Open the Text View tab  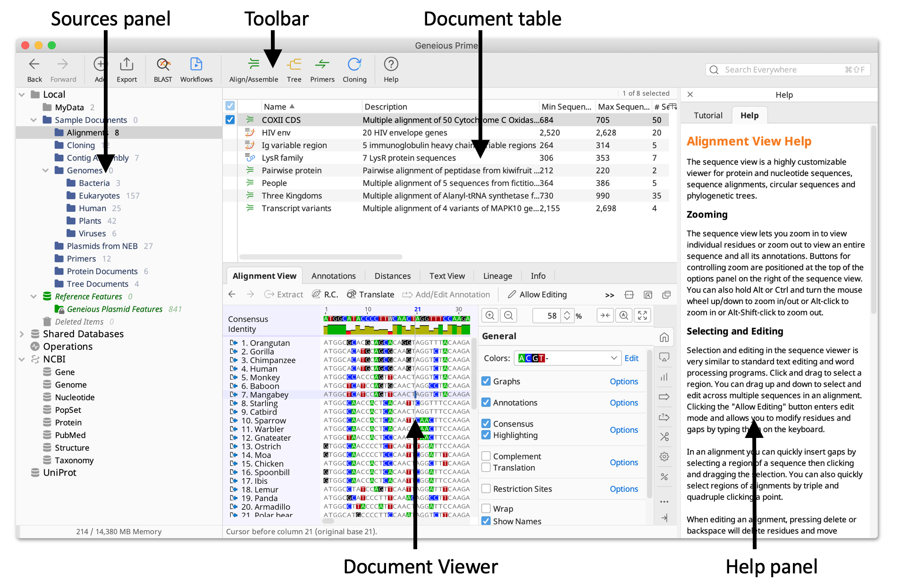point(447,276)
